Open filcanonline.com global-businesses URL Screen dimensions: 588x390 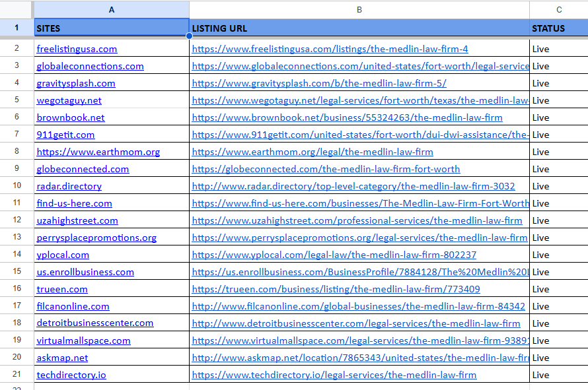[359, 306]
